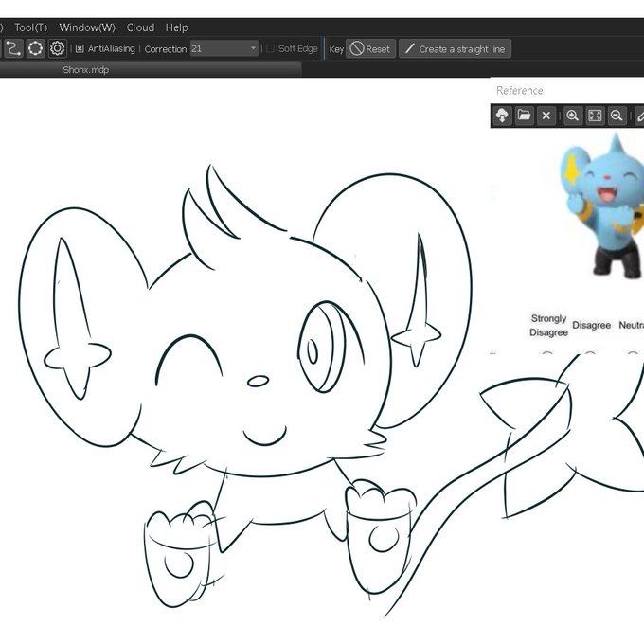Viewport: 644px width, 644px height.
Task: Click the Reference panel title
Action: 520,91
